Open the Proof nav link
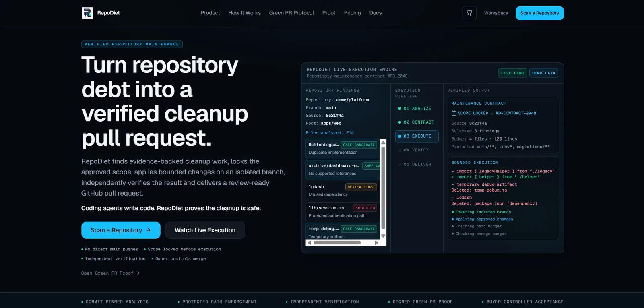Viewport: 644px width, 308px height. 329,13
